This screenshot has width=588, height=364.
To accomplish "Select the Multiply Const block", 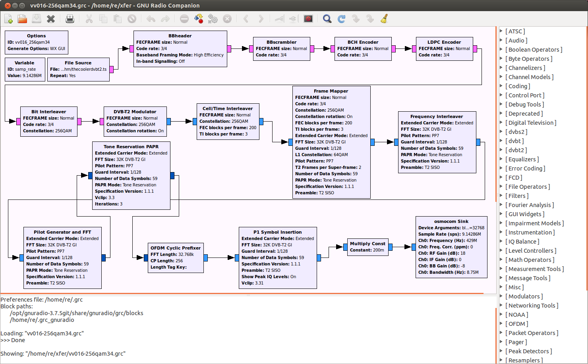I will (x=367, y=247).
